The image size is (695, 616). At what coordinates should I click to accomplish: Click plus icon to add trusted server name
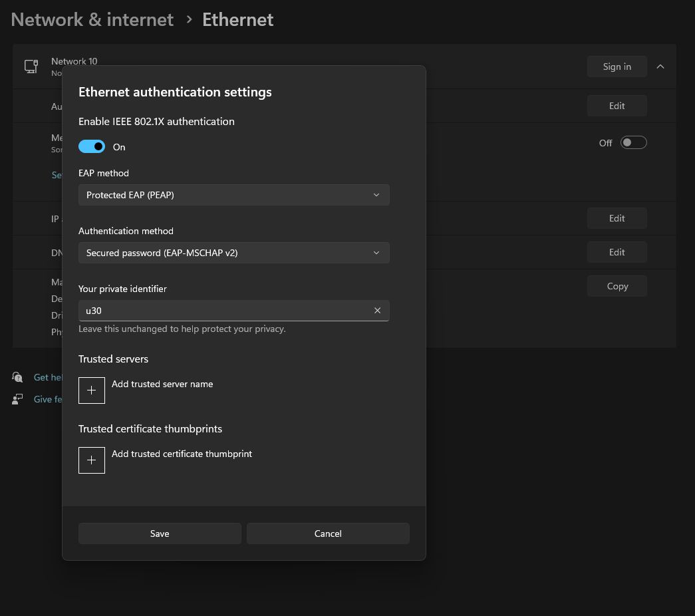click(92, 390)
